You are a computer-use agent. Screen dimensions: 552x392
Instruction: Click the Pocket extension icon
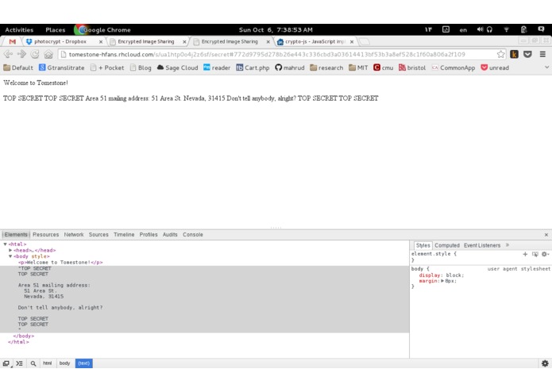coord(527,54)
